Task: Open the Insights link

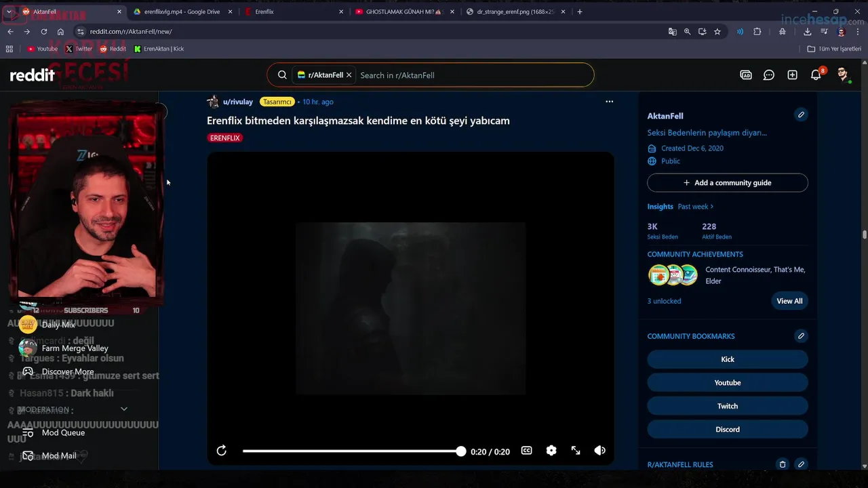Action: point(660,207)
